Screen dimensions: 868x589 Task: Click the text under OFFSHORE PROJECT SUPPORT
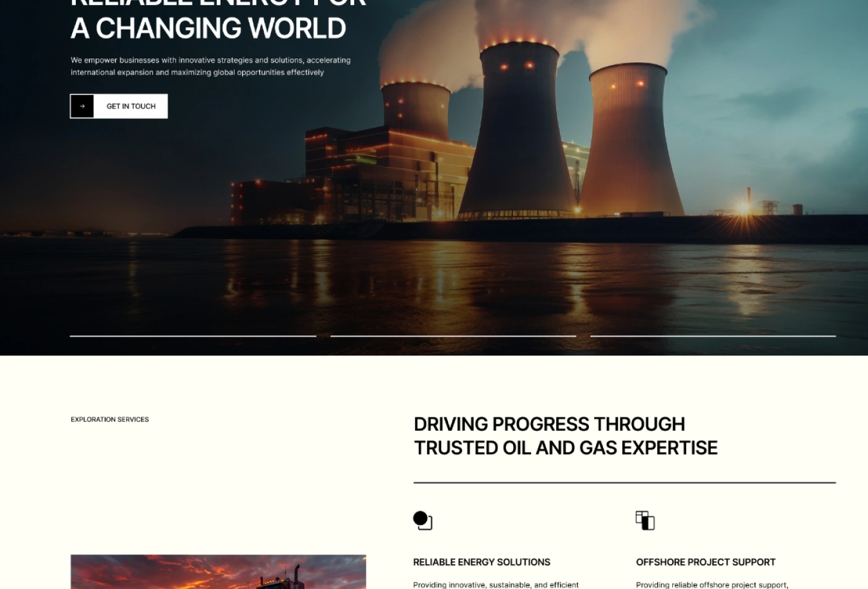tap(713, 584)
